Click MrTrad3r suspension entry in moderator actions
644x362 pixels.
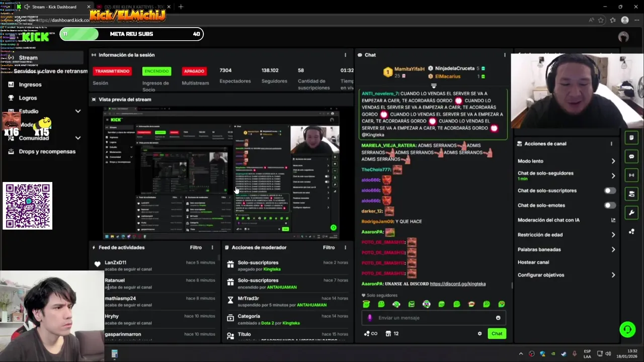(x=287, y=301)
